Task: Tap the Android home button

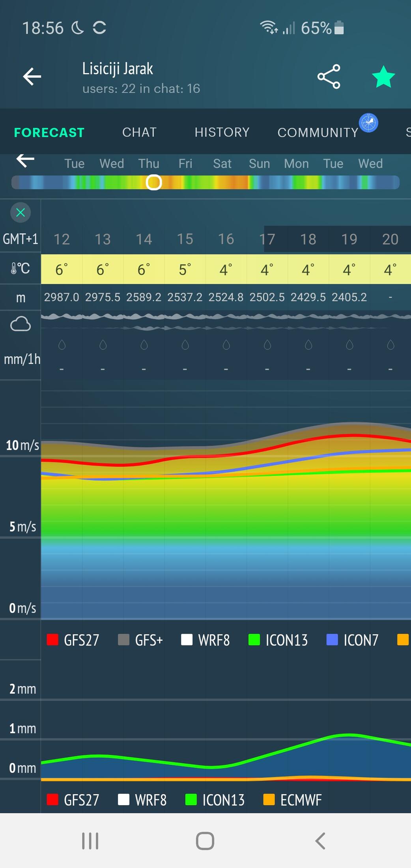Action: [x=205, y=841]
